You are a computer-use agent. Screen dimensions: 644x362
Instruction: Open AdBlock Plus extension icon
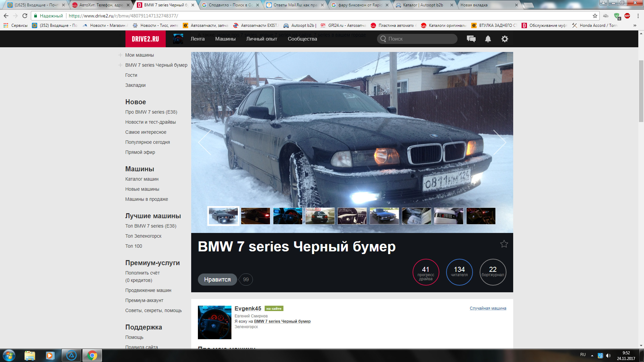pos(627,16)
